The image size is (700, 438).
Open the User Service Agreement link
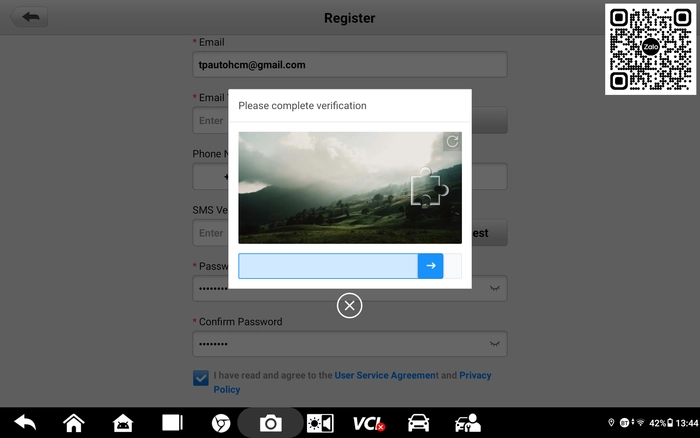[x=387, y=375]
